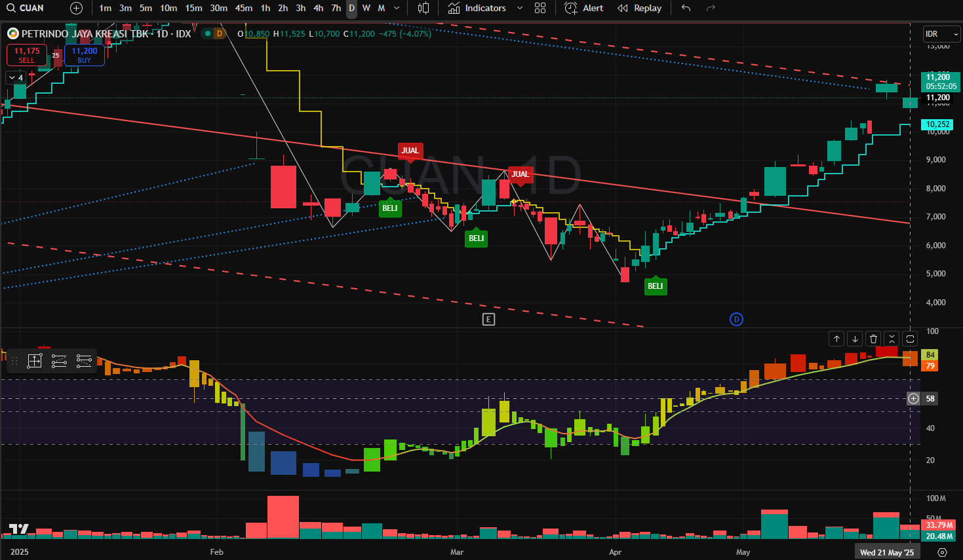Open chart settings gear at bottom right
963x560 pixels.
[943, 552]
